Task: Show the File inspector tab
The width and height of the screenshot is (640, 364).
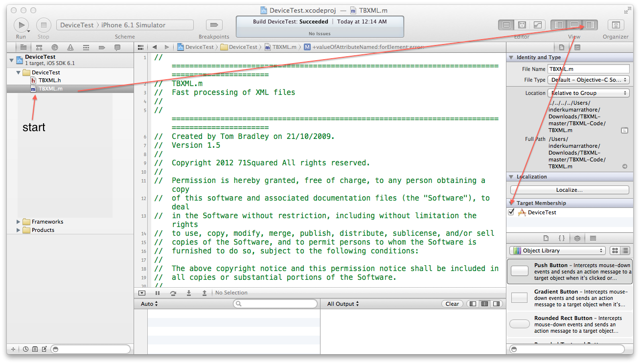Action: (x=562, y=47)
